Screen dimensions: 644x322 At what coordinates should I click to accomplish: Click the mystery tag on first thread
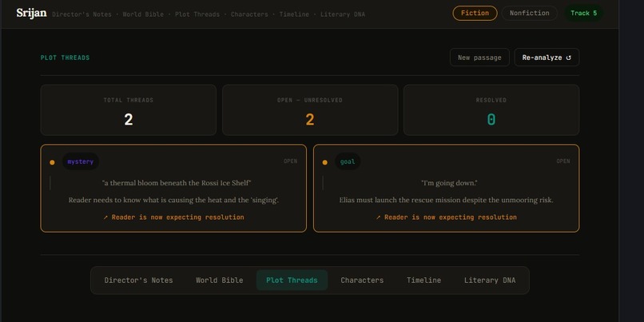[81, 161]
